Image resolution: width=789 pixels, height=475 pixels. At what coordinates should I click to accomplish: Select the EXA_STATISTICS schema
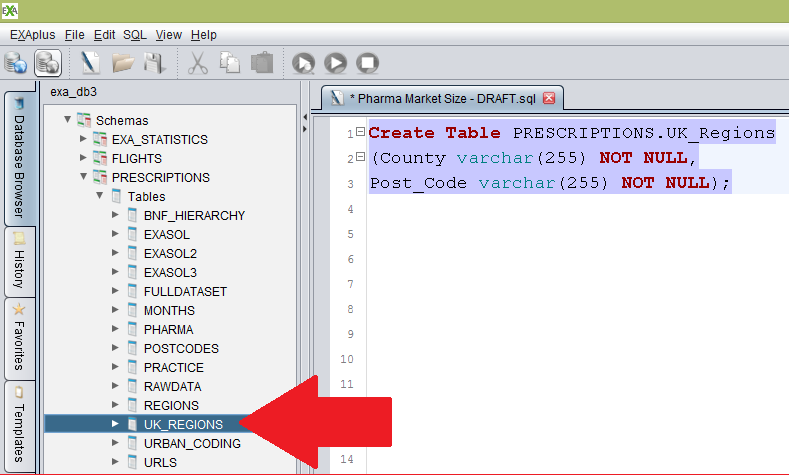point(160,139)
